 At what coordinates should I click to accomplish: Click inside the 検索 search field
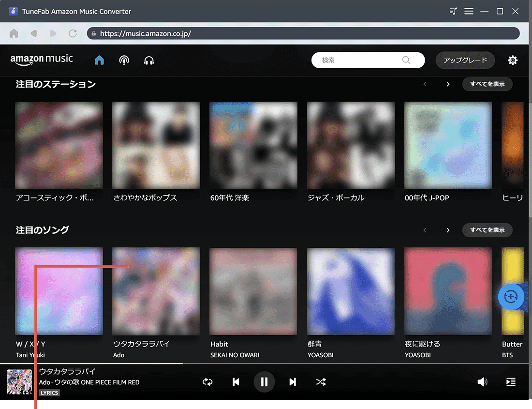tap(368, 60)
